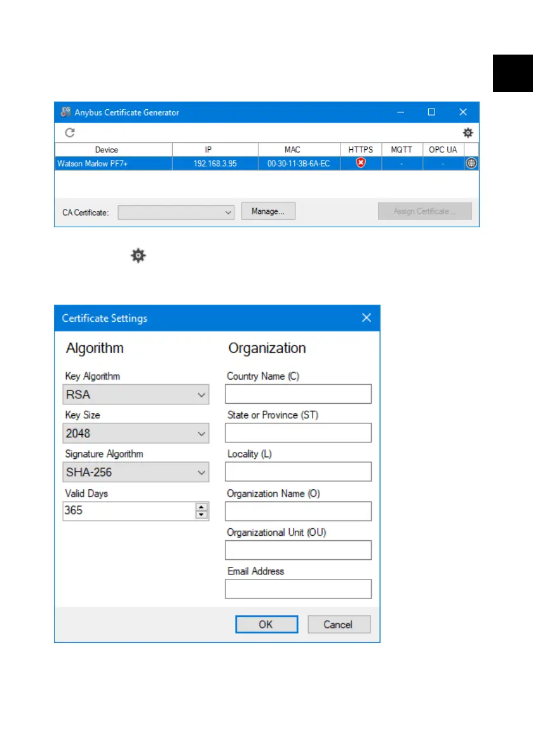Click the OPC UA dash cell for Watson Marlow
533x756 pixels.
tap(443, 163)
